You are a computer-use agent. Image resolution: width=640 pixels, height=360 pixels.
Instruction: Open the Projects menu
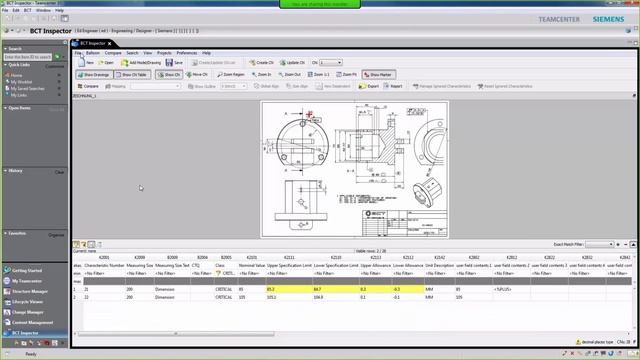click(164, 53)
